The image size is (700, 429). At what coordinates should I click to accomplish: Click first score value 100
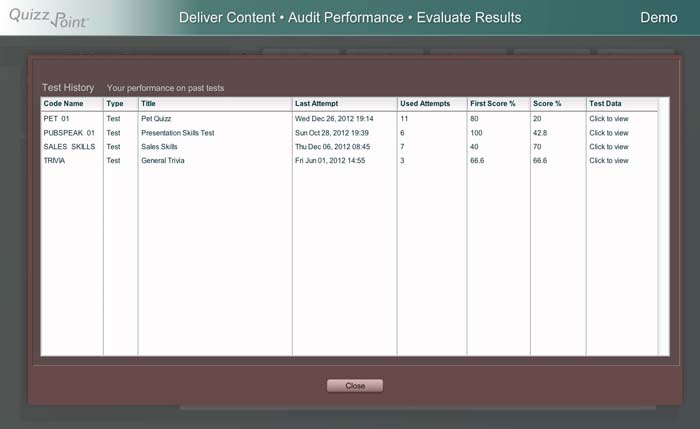tap(476, 133)
